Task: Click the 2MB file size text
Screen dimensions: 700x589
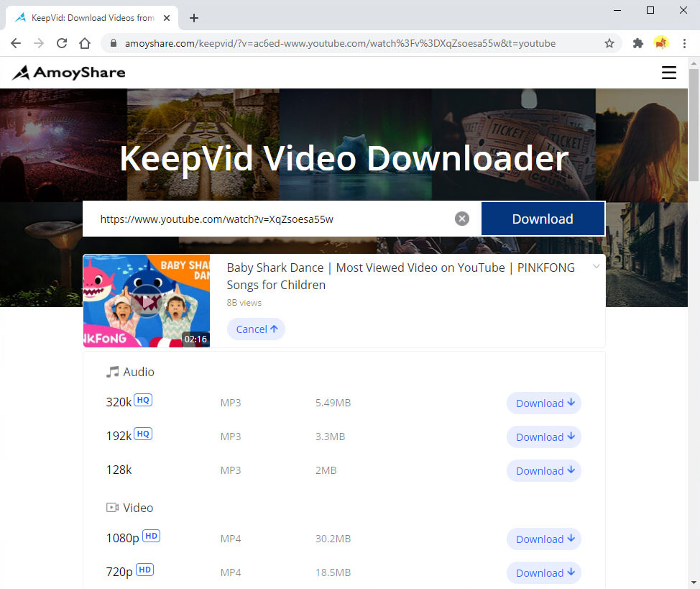Action: point(326,470)
